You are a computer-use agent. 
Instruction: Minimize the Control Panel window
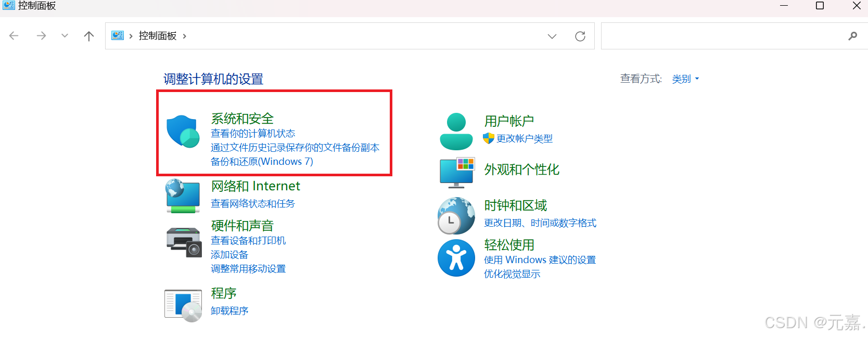784,6
